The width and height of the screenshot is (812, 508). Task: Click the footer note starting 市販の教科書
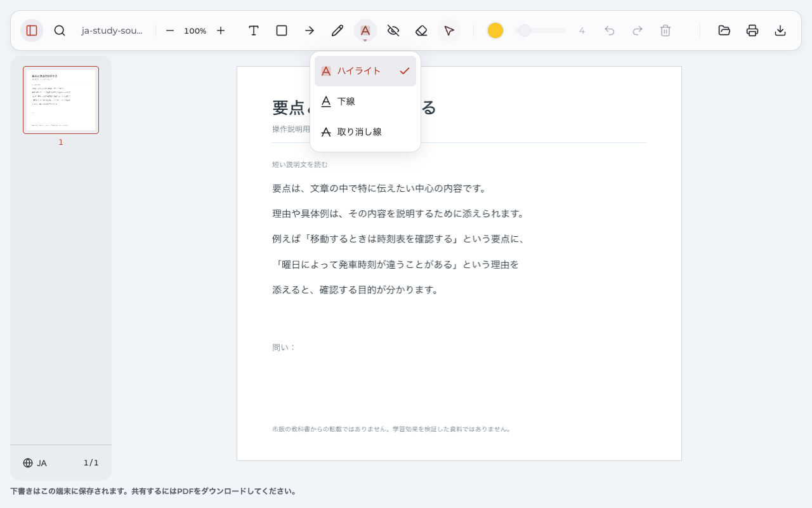(x=391, y=429)
